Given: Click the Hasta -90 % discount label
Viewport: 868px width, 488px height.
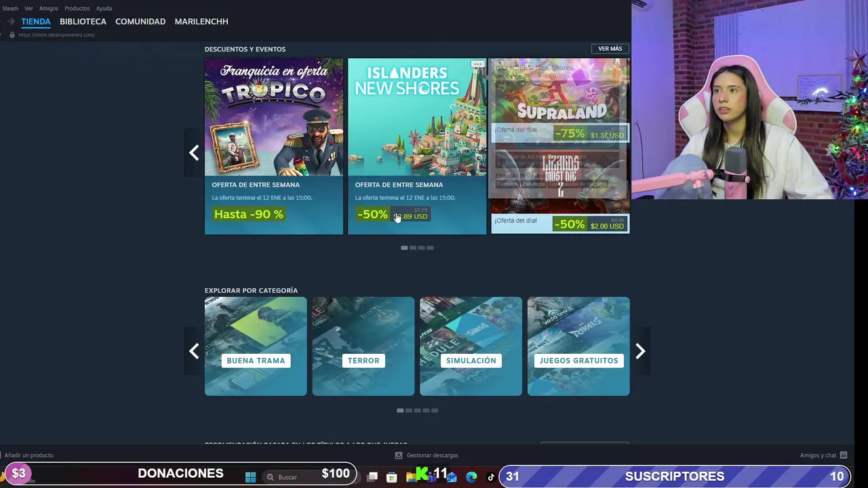Looking at the screenshot, I should [x=249, y=214].
